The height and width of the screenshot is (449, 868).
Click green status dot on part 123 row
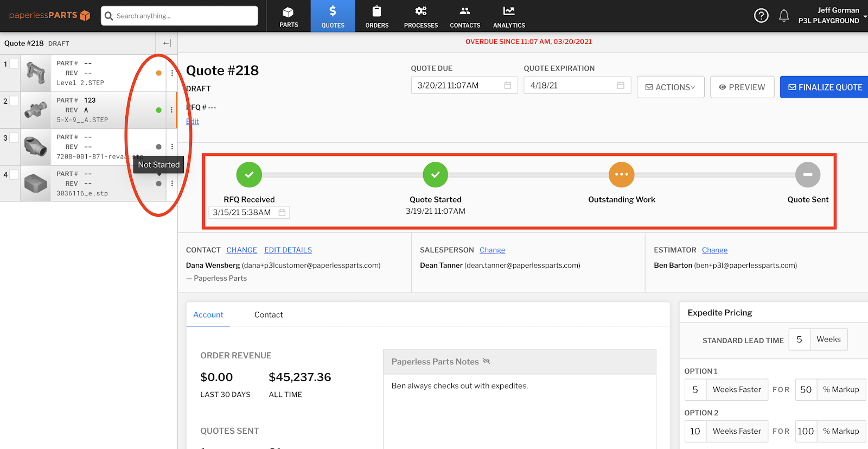pos(158,110)
